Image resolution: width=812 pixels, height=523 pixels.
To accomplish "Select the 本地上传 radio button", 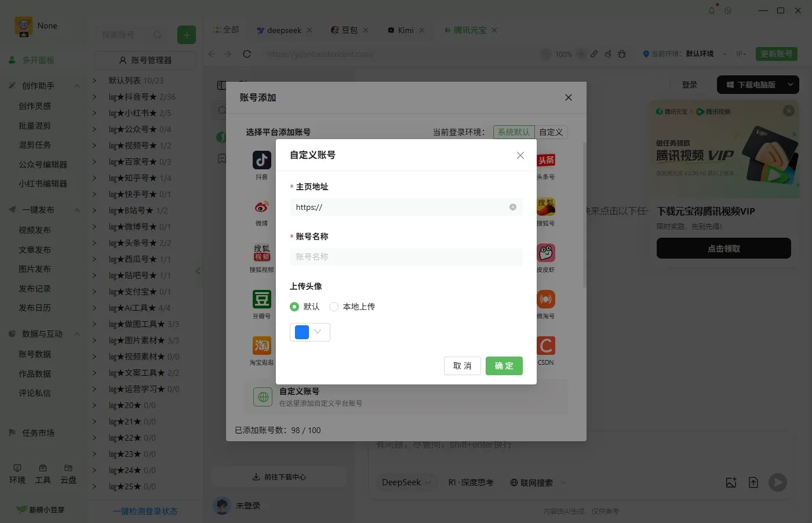I will coord(334,306).
